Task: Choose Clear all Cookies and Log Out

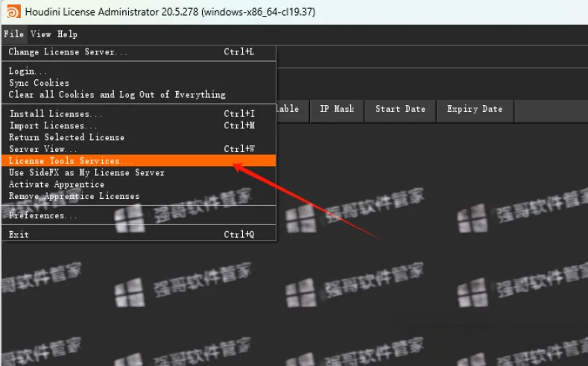Action: (x=139, y=95)
